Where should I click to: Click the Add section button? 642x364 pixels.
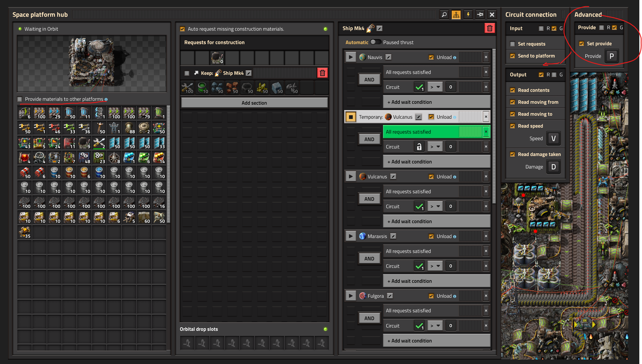point(254,103)
